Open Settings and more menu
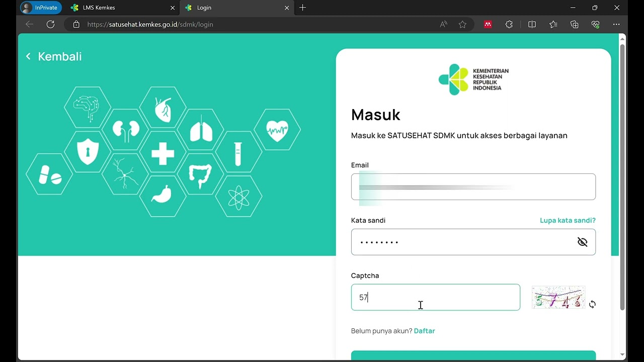644x362 pixels. pyautogui.click(x=616, y=24)
